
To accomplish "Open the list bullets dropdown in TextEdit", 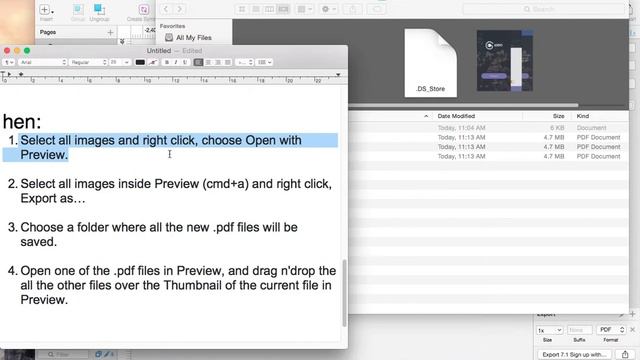I will [x=264, y=62].
